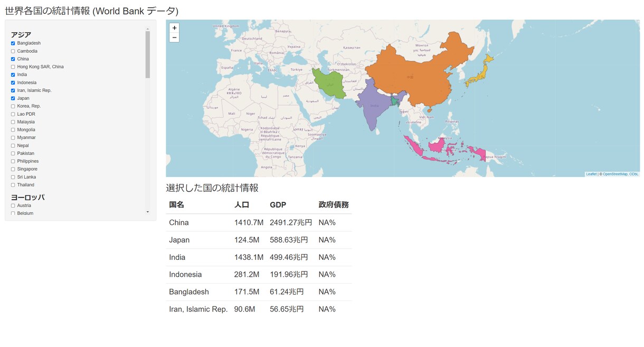Select the China table row name
644x347 pixels.
click(x=179, y=223)
